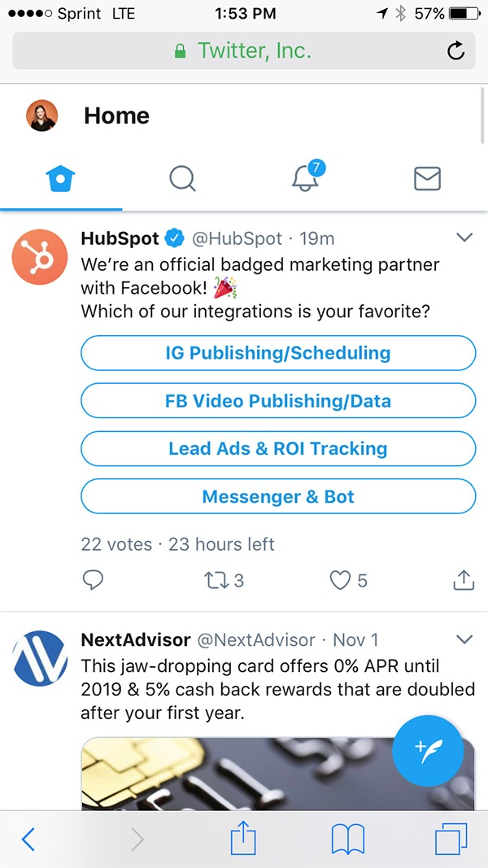488x868 pixels.
Task: Select the Messenger & Bot poll option
Action: pyautogui.click(x=278, y=496)
